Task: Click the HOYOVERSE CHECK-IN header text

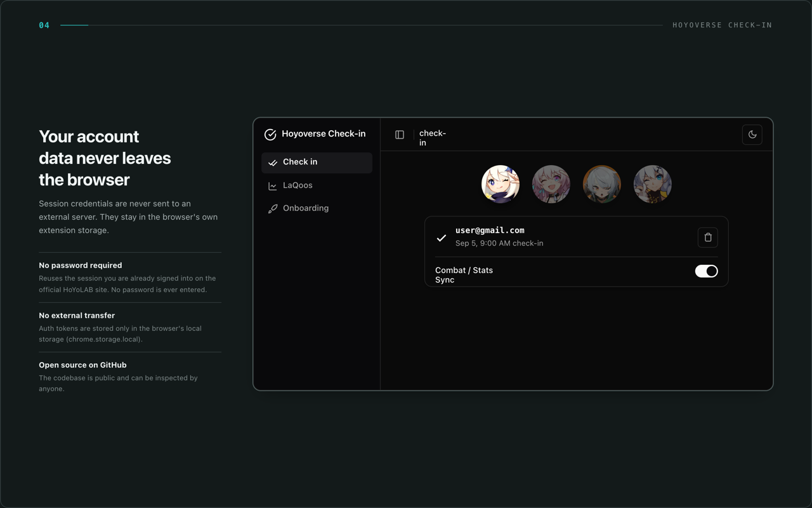Action: pyautogui.click(x=723, y=25)
